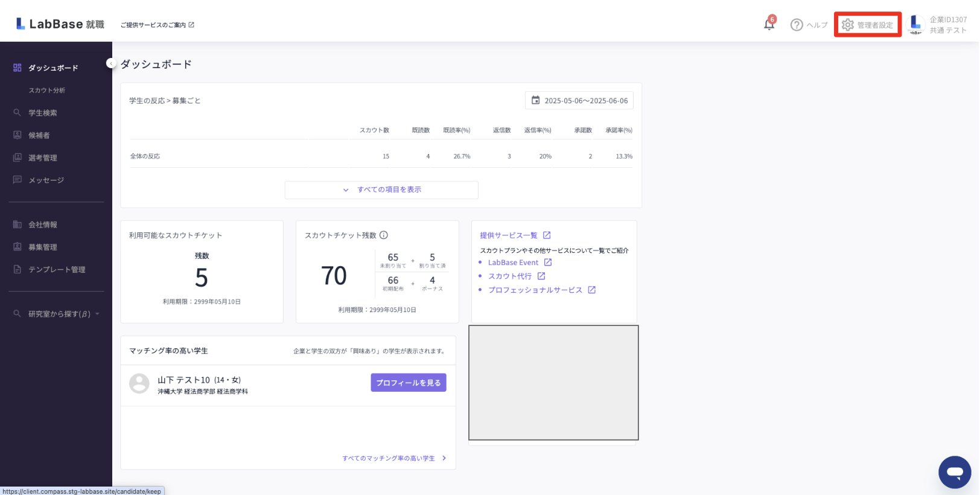Image resolution: width=980 pixels, height=495 pixels.
Task: Go to 学生検索 in sidebar
Action: (x=43, y=113)
